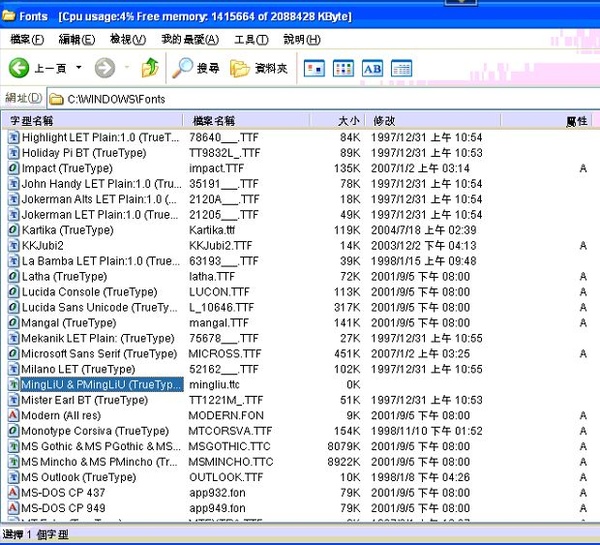Viewport: 600px width, 545px height.
Task: Go up one folder level icon
Action: [150, 68]
